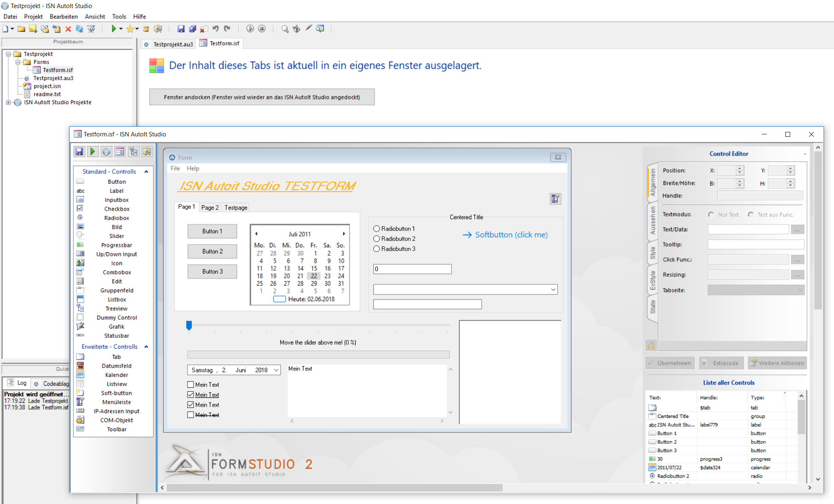Expand ISN AutoIt Studio Projekte tree node
The image size is (834, 504).
(x=8, y=102)
